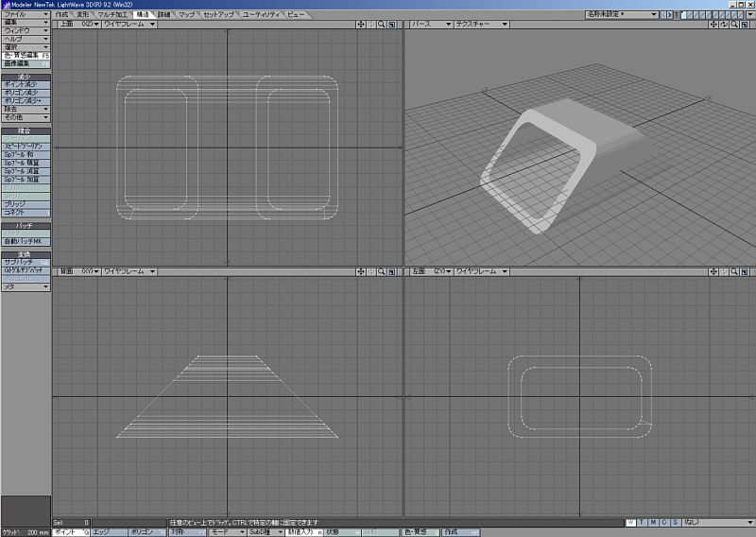The width and height of the screenshot is (756, 537).
Task: Click the ブリッジ button in the left panel
Action: click(x=26, y=204)
